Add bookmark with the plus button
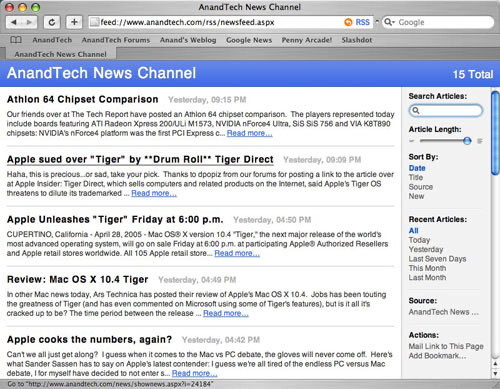 pyautogui.click(x=74, y=22)
